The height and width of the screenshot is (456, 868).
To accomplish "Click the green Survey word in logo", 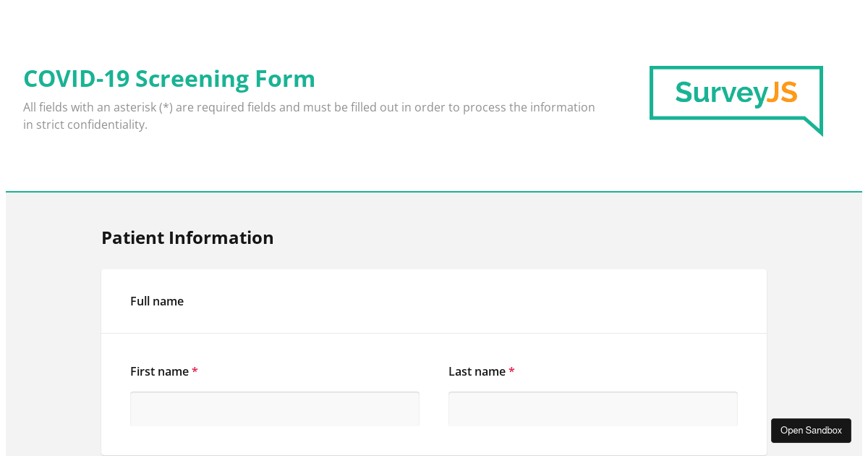I will coord(720,93).
